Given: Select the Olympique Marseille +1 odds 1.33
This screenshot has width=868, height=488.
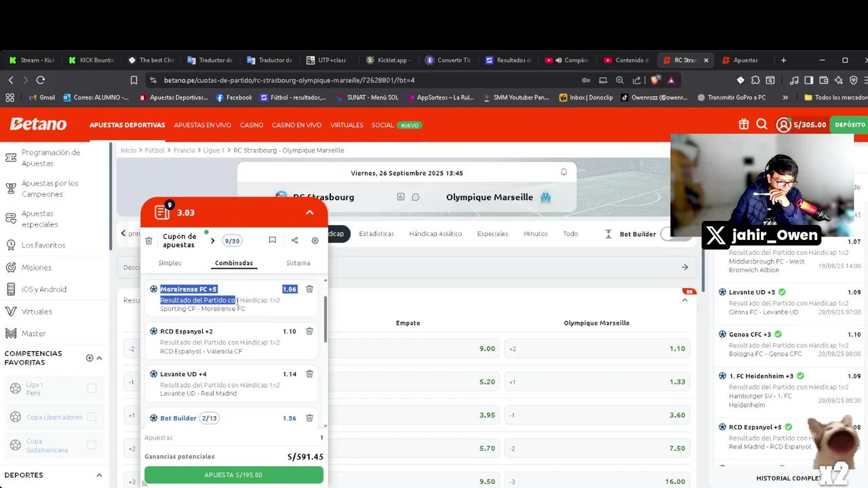Looking at the screenshot, I should 597,382.
